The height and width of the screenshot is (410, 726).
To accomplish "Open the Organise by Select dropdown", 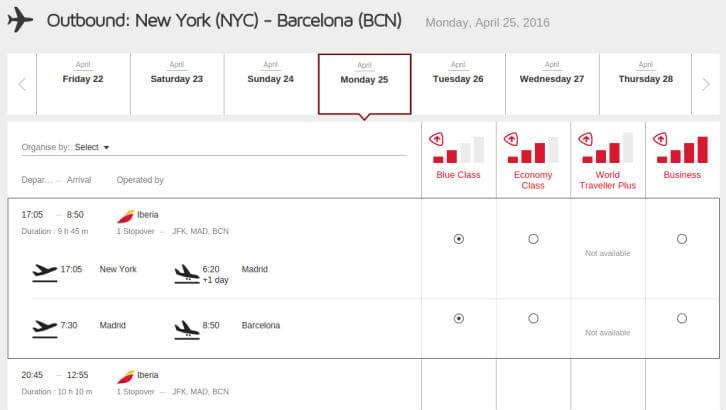I will pos(92,147).
